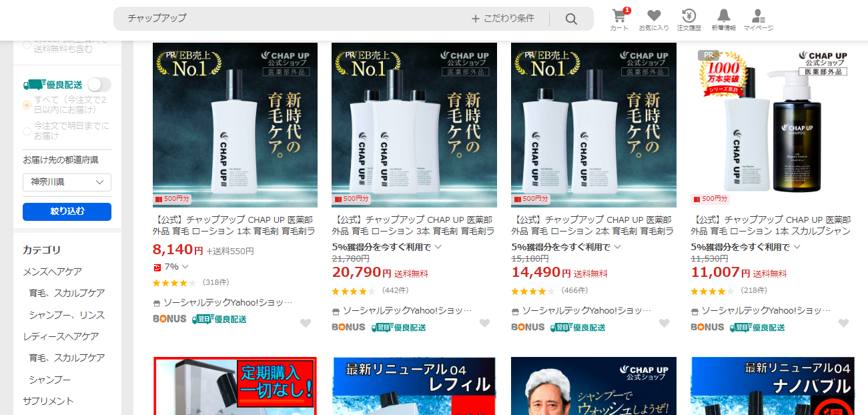Toggle the 優良配送 switch on
The height and width of the screenshot is (415, 868).
(99, 85)
